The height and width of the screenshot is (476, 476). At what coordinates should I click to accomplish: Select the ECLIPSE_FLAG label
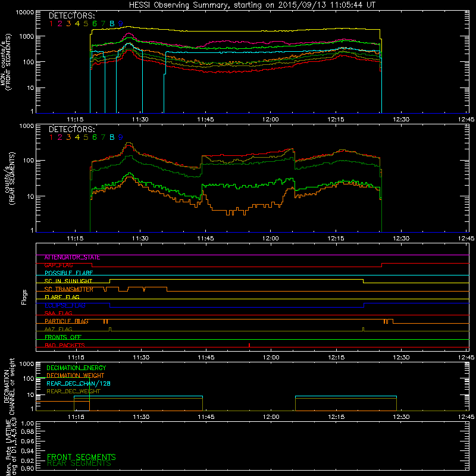[65, 305]
